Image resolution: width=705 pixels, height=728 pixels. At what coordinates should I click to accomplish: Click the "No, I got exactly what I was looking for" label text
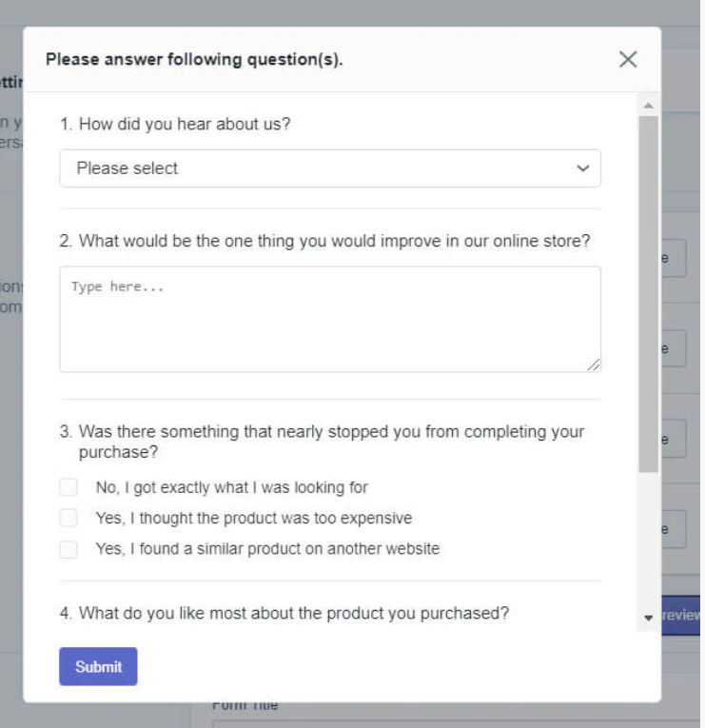(231, 487)
